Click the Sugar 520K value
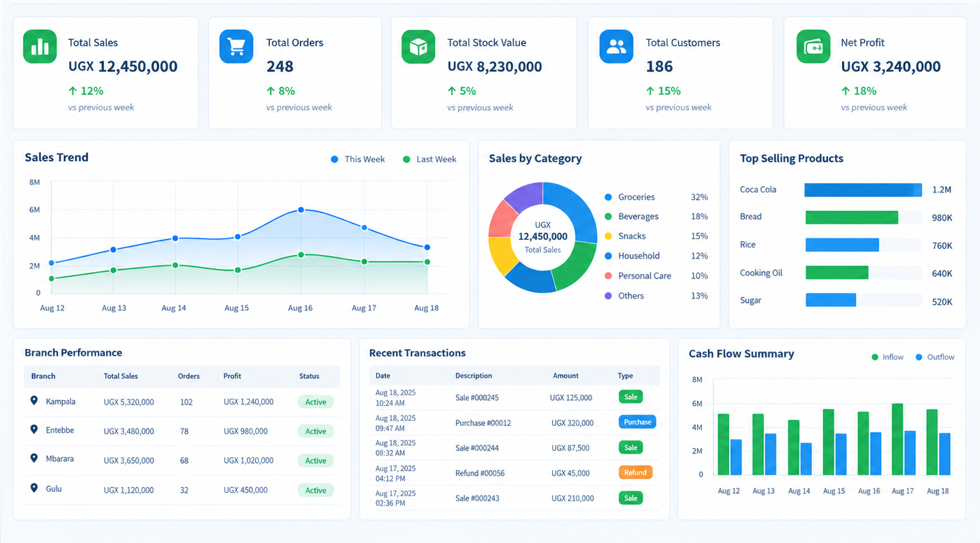This screenshot has height=543, width=980. point(942,302)
